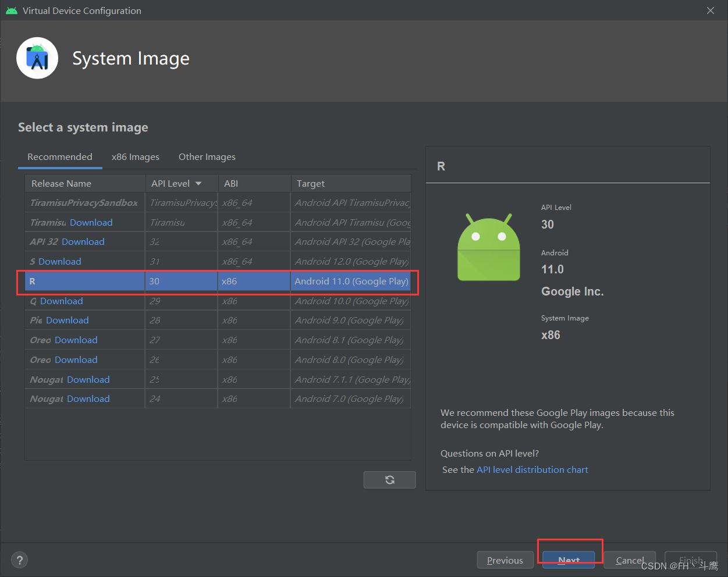The image size is (728, 577).
Task: Switch to the x86 Images tab
Action: (x=136, y=157)
